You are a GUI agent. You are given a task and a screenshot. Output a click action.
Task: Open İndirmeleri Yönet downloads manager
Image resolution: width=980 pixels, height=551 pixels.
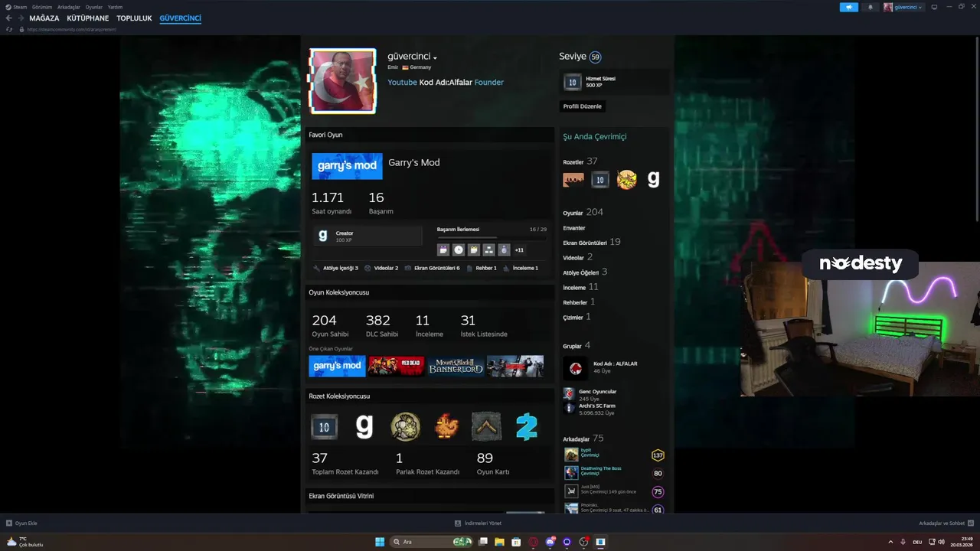pos(478,523)
